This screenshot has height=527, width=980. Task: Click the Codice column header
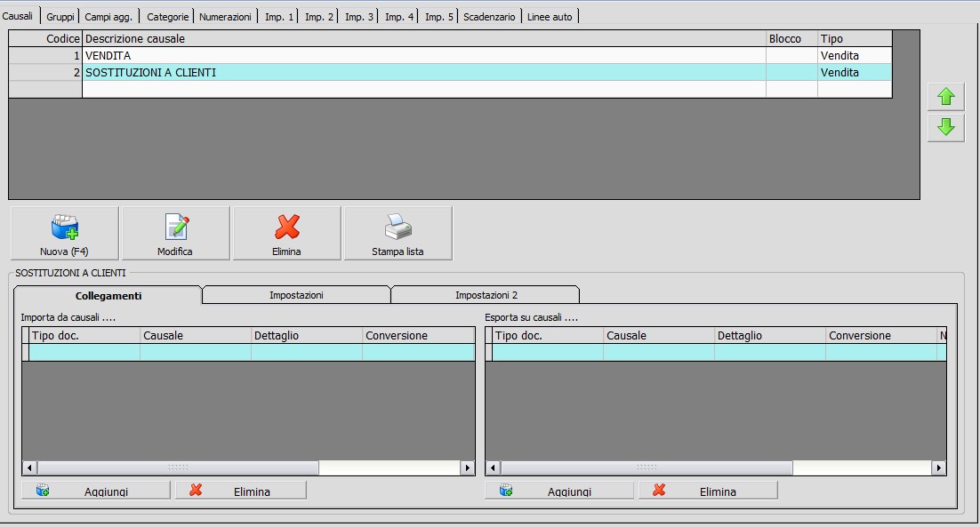pyautogui.click(x=45, y=39)
